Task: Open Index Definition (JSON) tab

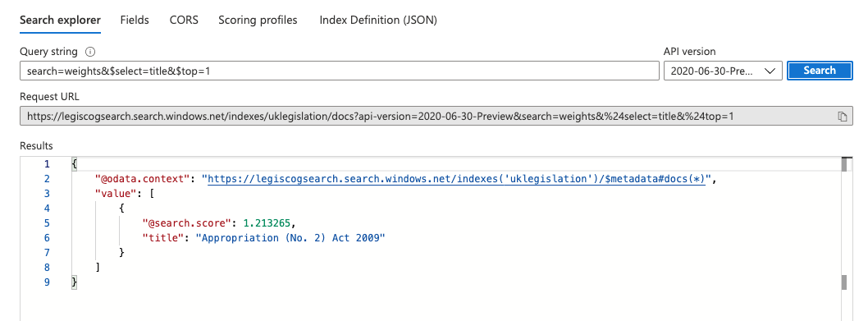Action: pyautogui.click(x=378, y=20)
